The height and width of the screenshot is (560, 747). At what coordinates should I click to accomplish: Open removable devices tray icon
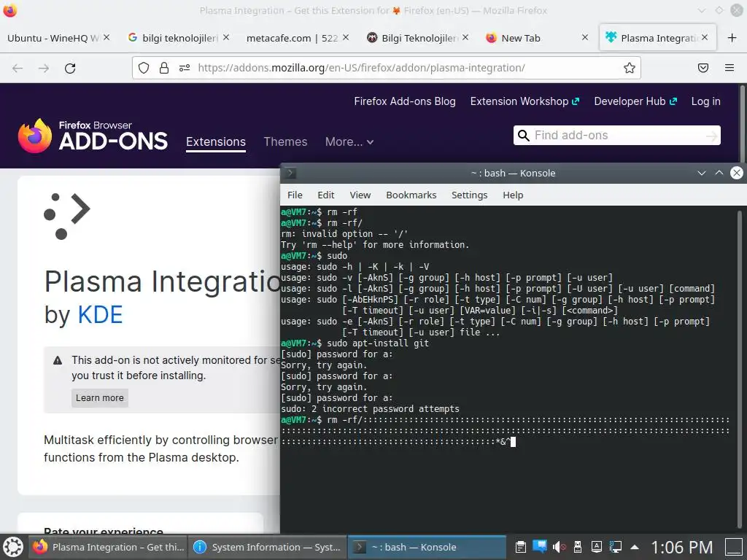(578, 547)
